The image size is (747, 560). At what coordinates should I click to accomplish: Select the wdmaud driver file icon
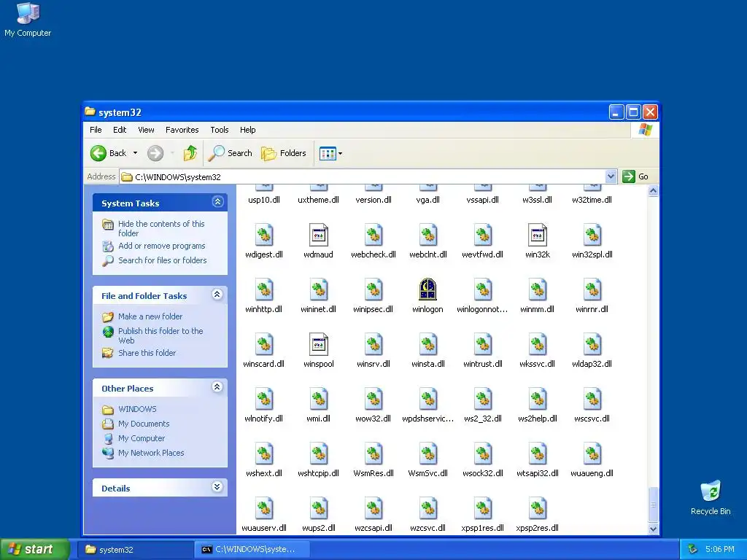[x=318, y=235]
